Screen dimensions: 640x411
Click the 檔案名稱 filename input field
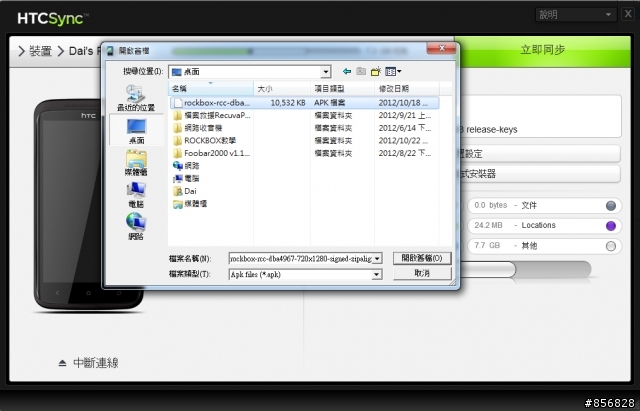[301, 258]
